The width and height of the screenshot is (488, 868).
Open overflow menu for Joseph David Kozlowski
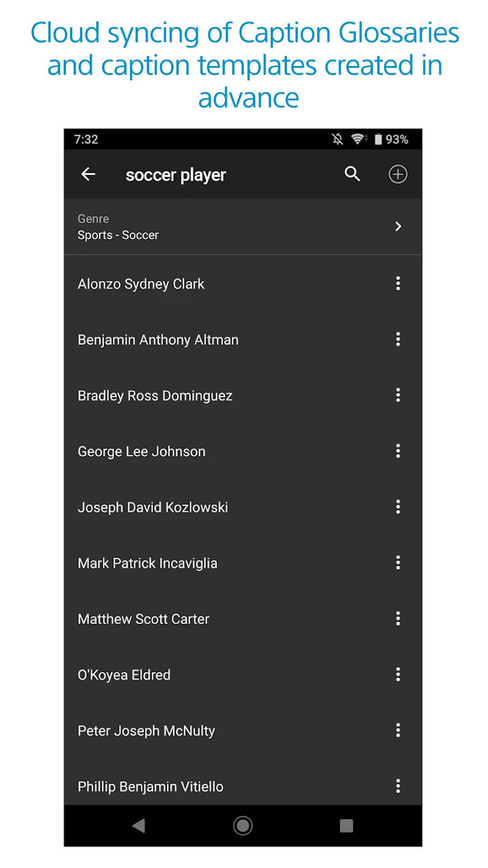(398, 507)
